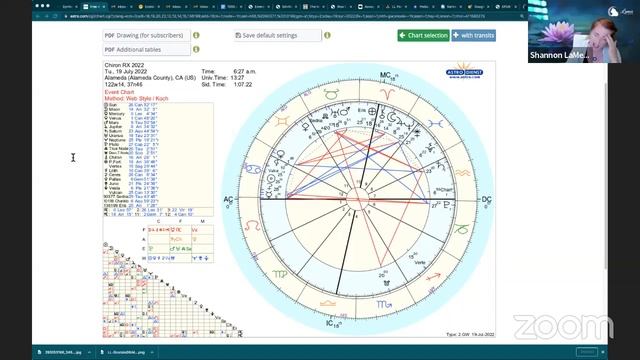640x360 pixels.
Task: Click the 'Event Chart' red label
Action: [x=119, y=92]
